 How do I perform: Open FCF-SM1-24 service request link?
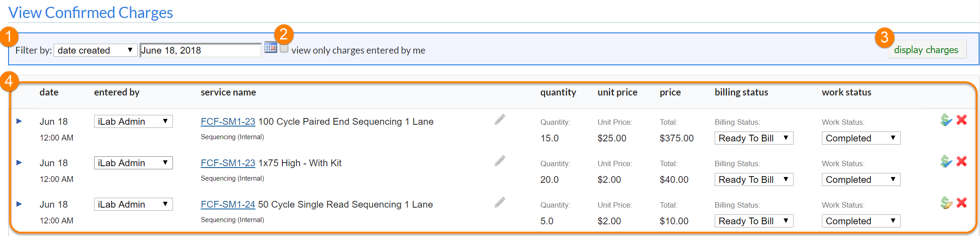(228, 204)
